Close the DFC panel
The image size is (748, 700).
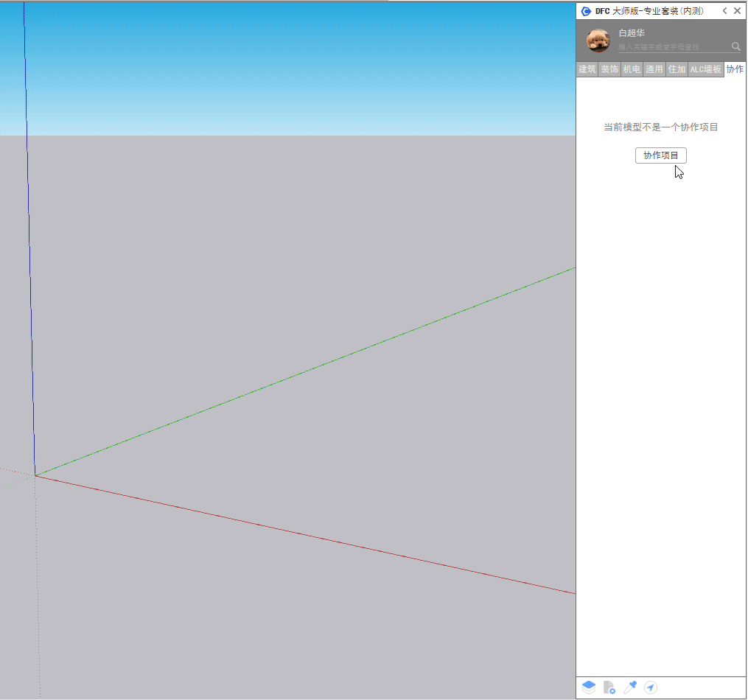click(x=738, y=11)
